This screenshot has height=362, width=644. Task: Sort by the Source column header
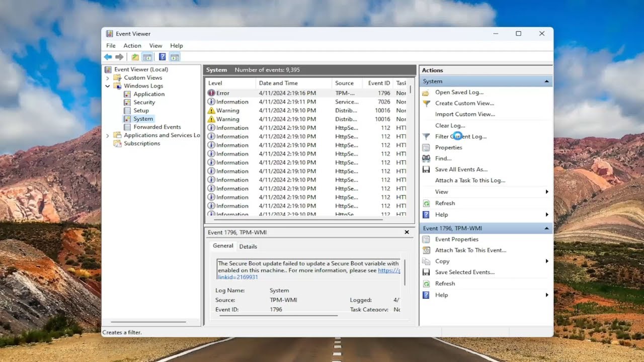[348, 83]
